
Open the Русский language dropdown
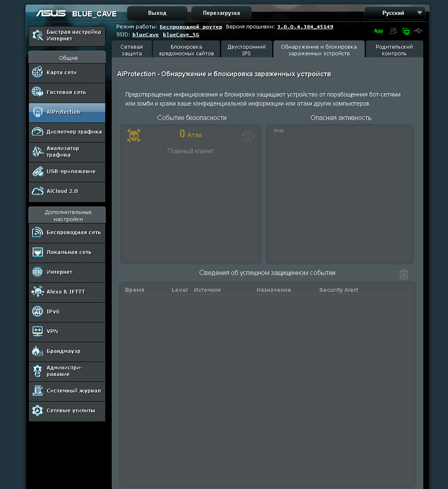[x=395, y=13]
